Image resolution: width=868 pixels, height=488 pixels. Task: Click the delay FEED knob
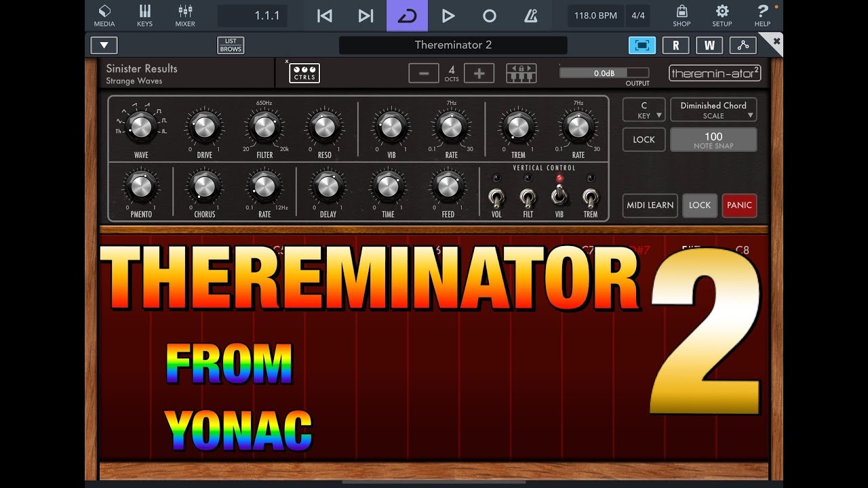(x=448, y=186)
